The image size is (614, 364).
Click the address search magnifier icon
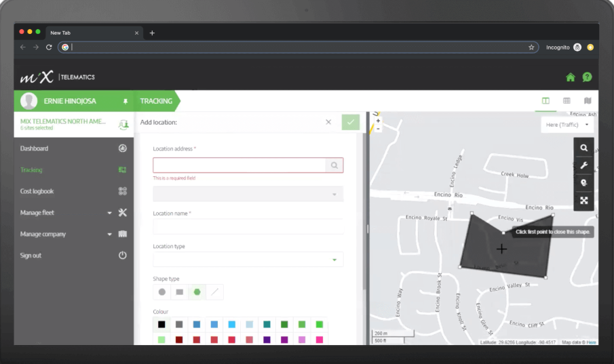click(x=334, y=165)
